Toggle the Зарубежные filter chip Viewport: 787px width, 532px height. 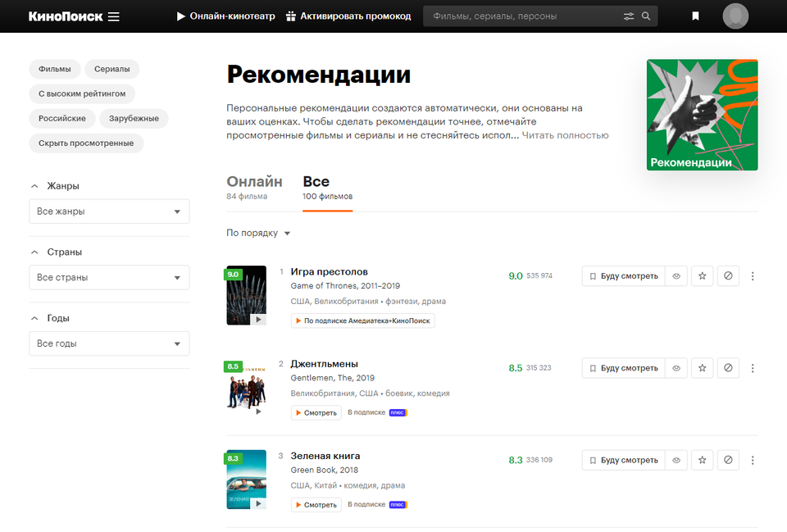[134, 118]
